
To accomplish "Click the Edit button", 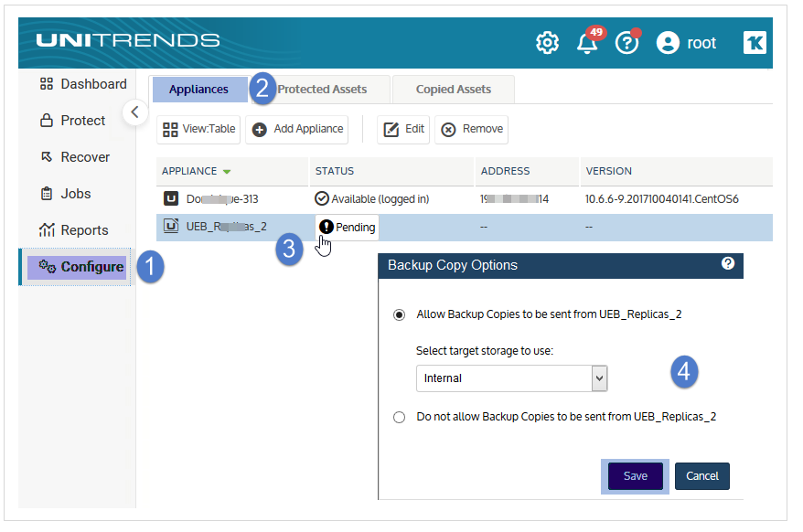I will tap(403, 129).
